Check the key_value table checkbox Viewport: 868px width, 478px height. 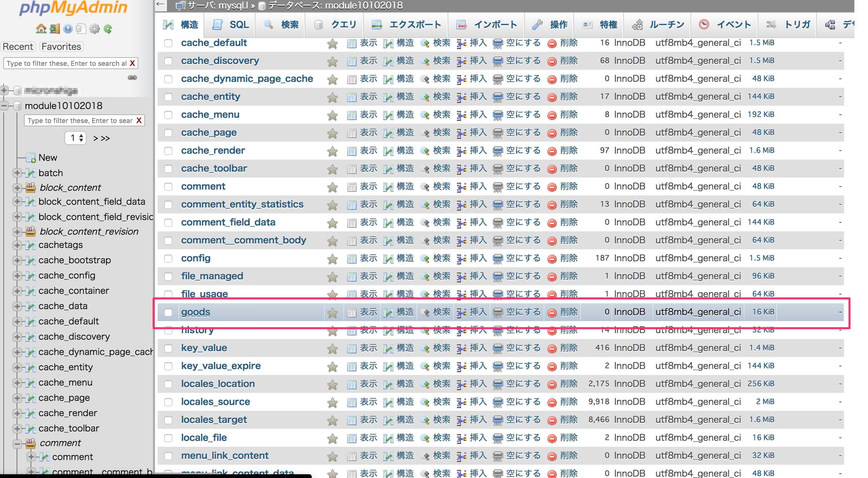[x=168, y=348]
